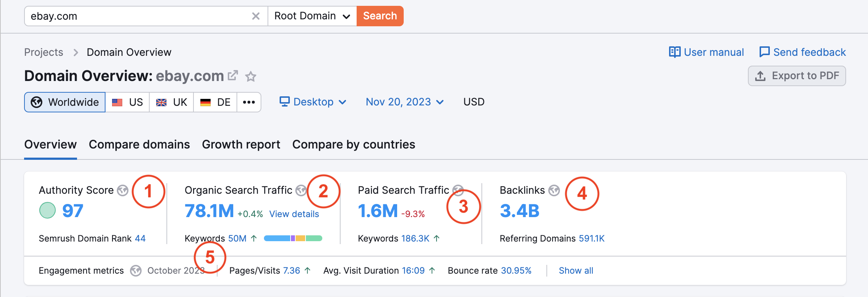The width and height of the screenshot is (868, 297).
Task: Click Backlinks globe icon
Action: click(x=554, y=190)
